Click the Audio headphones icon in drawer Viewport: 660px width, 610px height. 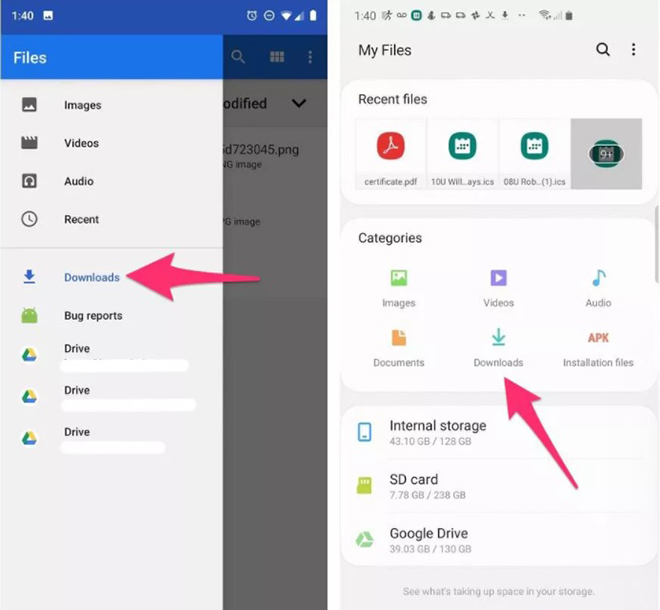point(29,181)
